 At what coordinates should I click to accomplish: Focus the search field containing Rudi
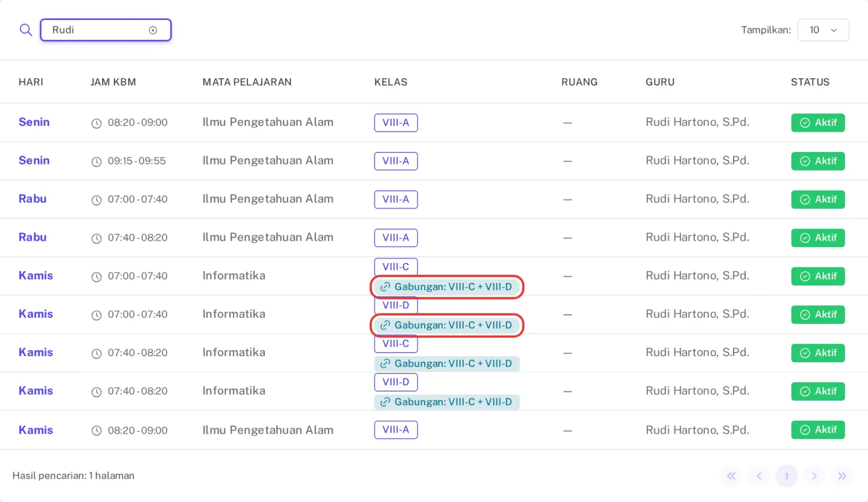105,30
